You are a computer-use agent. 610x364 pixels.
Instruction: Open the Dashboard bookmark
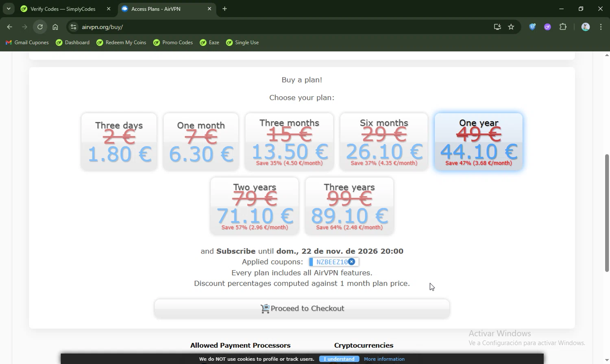click(x=73, y=42)
